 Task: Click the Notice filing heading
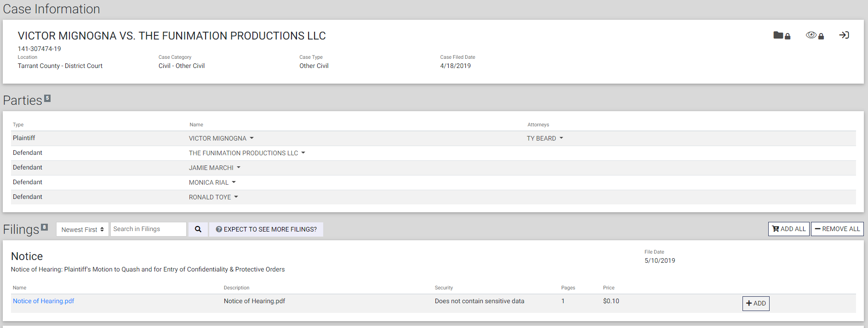pyautogui.click(x=27, y=256)
